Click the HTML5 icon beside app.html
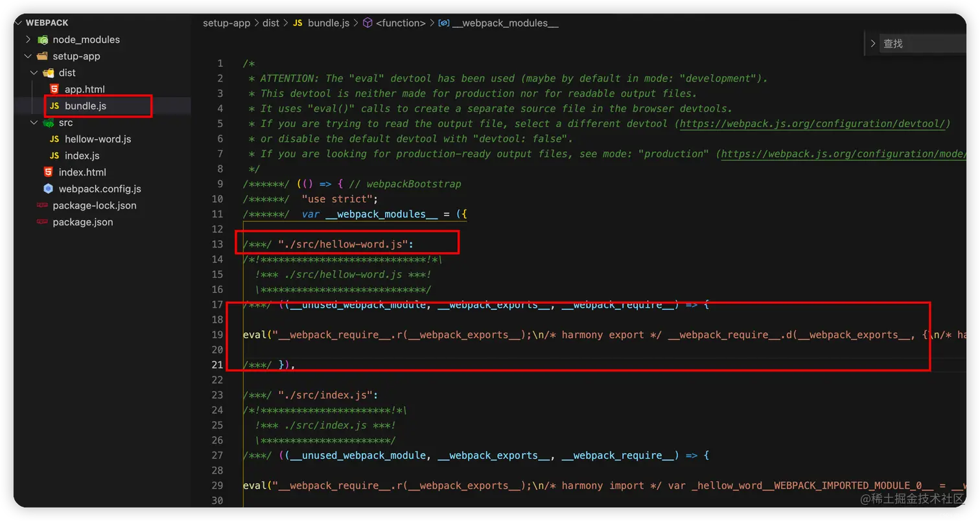The height and width of the screenshot is (521, 980). (x=54, y=89)
